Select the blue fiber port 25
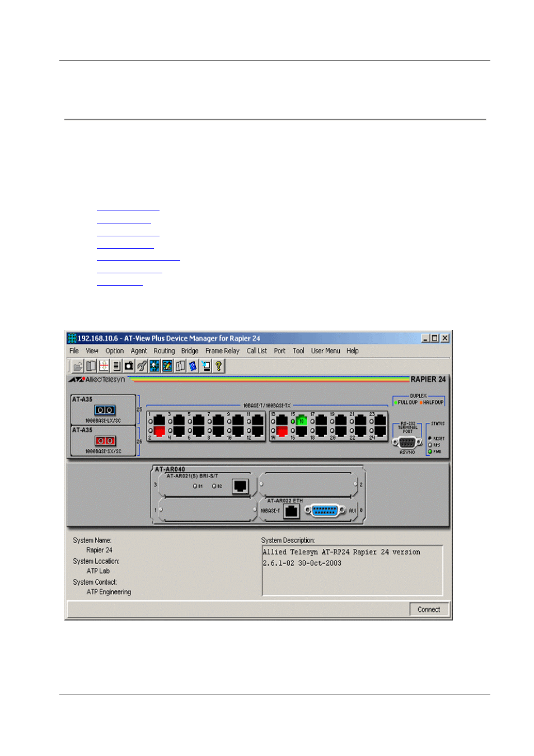The image size is (534, 756). (105, 410)
